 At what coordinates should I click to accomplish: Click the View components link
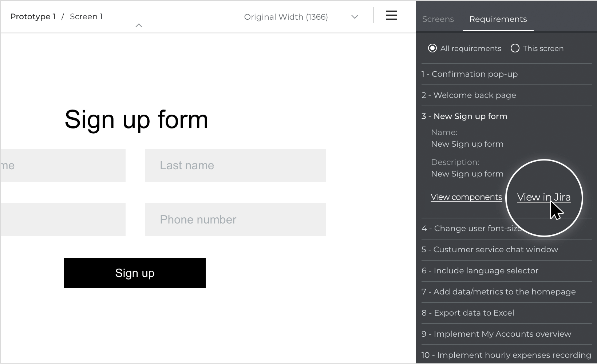tap(466, 197)
